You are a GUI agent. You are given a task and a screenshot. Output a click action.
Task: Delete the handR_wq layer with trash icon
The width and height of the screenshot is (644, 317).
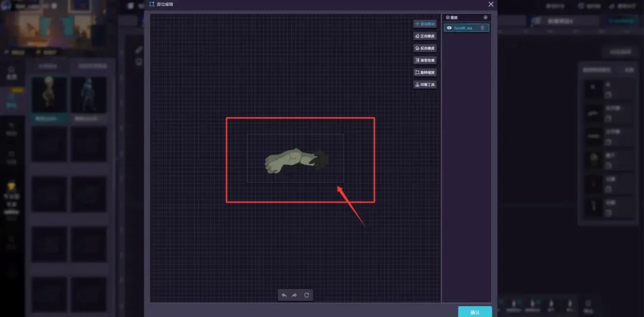tap(482, 28)
